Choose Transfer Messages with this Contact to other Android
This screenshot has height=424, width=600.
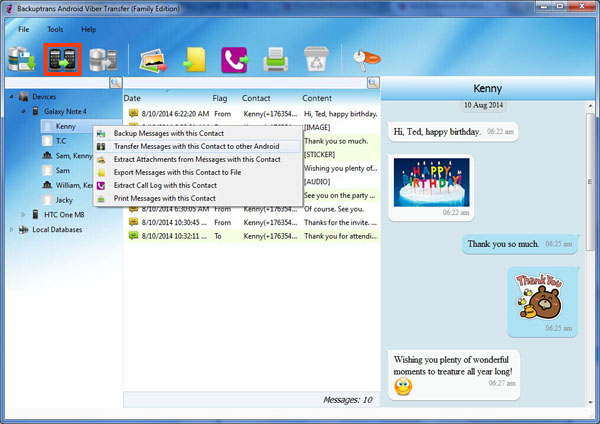click(197, 146)
